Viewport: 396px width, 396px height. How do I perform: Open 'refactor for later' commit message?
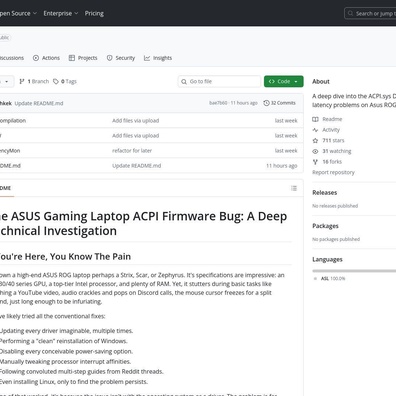click(132, 151)
